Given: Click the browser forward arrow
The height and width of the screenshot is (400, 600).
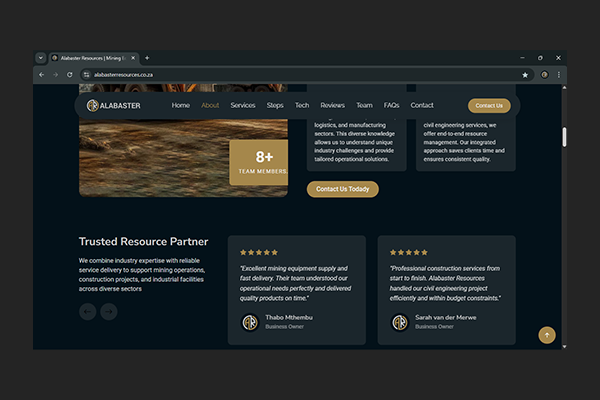Looking at the screenshot, I should (55, 75).
